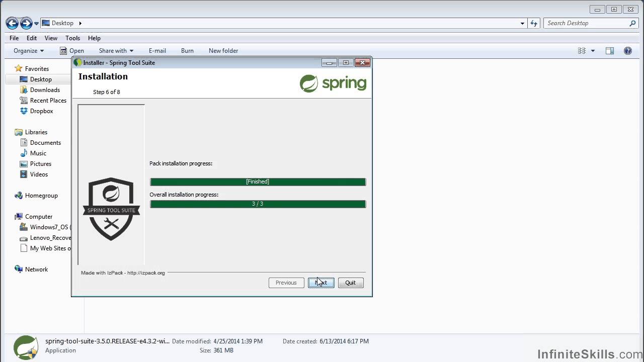644x362 pixels.
Task: Click the Date modified value 4/25/2014 1:39 PM
Action: point(238,341)
